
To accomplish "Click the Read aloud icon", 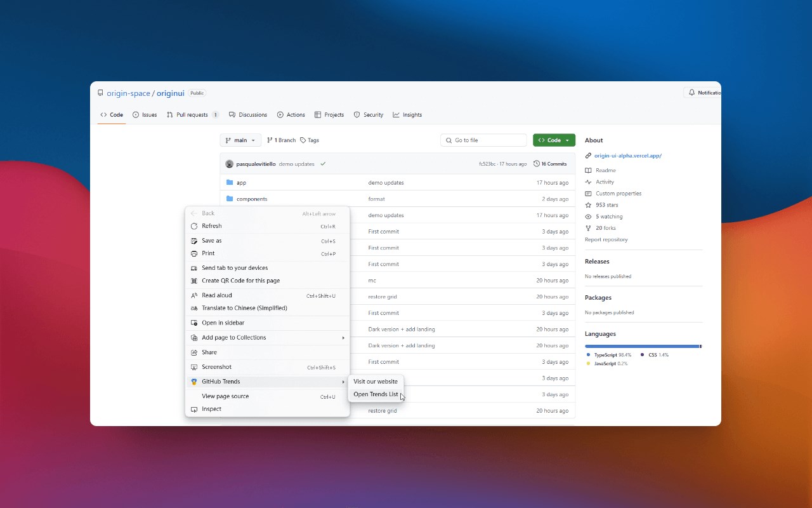I will (x=194, y=295).
